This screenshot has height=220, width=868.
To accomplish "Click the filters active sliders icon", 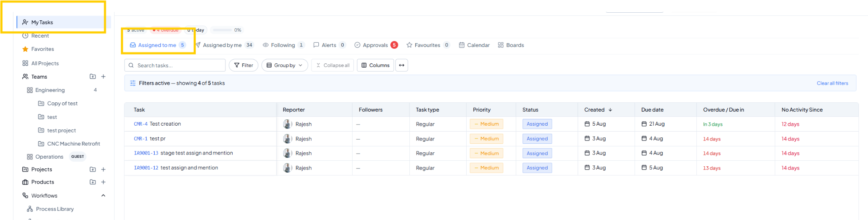I will (133, 83).
